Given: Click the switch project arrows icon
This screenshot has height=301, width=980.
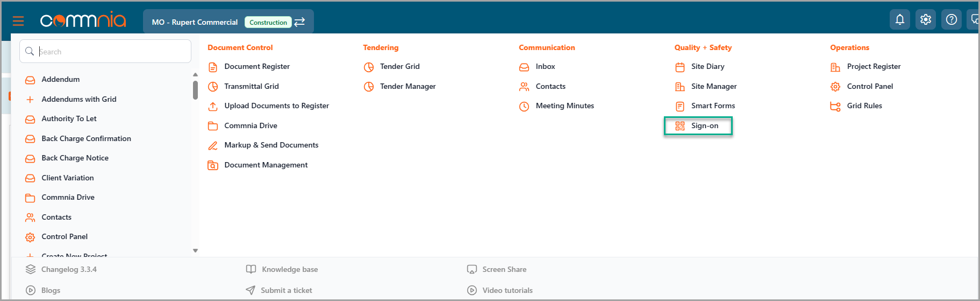Looking at the screenshot, I should [300, 22].
